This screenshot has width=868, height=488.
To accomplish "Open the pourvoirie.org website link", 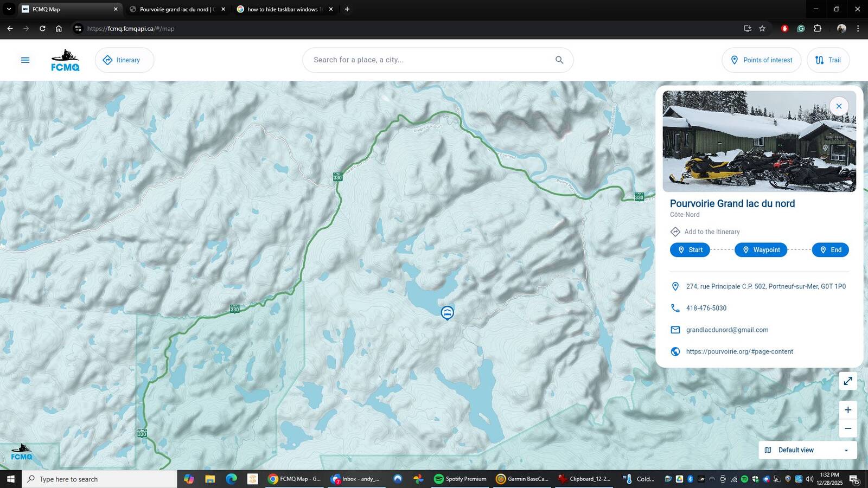I will (739, 351).
